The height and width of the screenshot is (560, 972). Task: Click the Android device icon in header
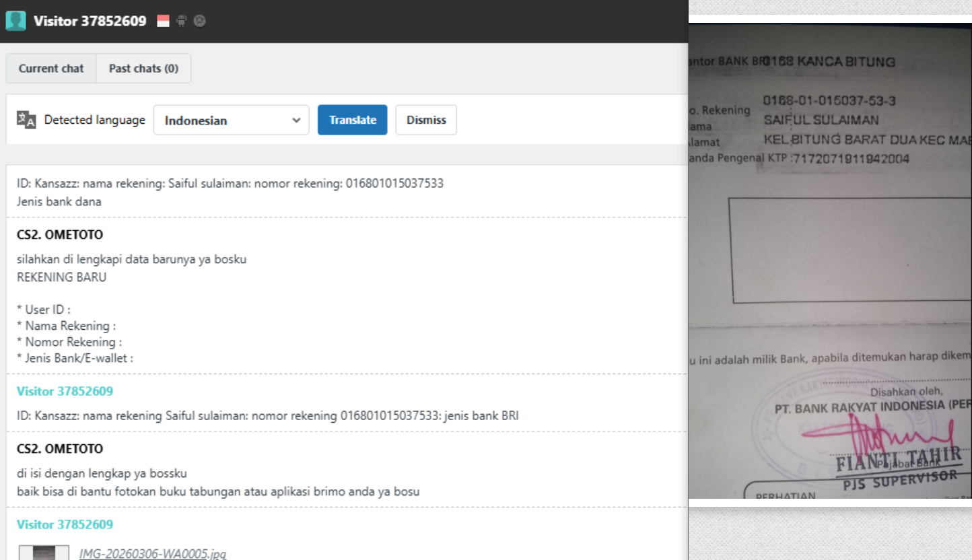point(182,22)
